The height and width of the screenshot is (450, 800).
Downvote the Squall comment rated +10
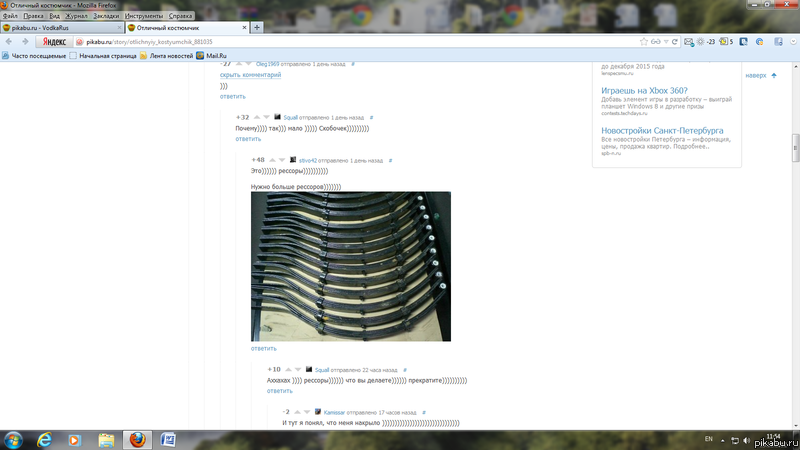[298, 369]
